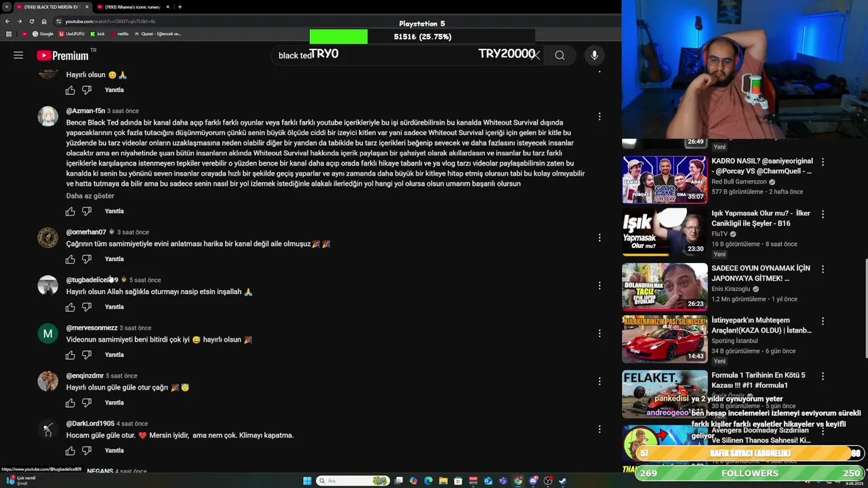Open Işık Yapmasak Olur mu thumbnail

(665, 232)
